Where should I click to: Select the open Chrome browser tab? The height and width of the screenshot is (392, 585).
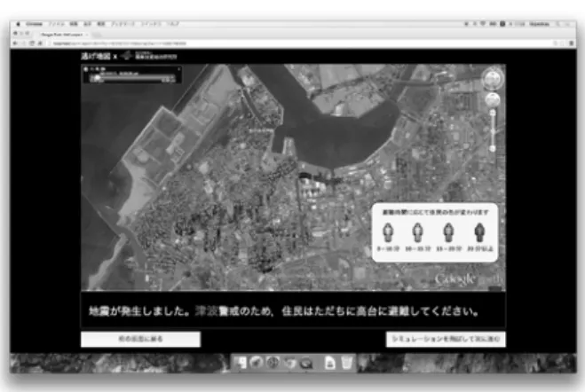click(62, 35)
